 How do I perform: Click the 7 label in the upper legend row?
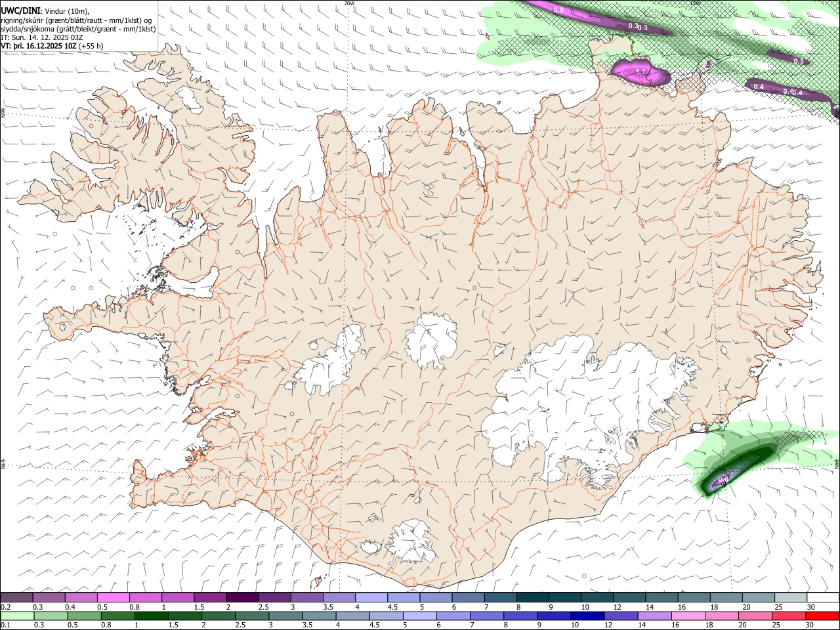point(486,607)
